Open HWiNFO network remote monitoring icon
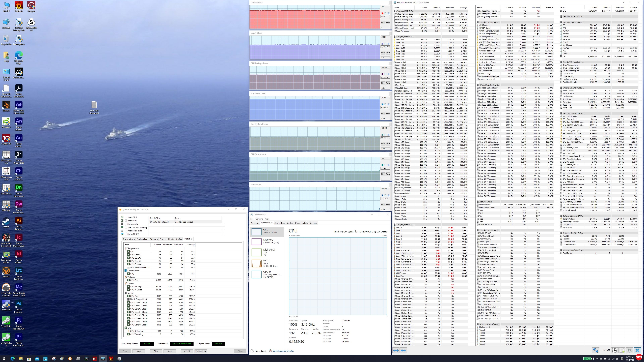The width and height of the screenshot is (644, 362). click(596, 350)
